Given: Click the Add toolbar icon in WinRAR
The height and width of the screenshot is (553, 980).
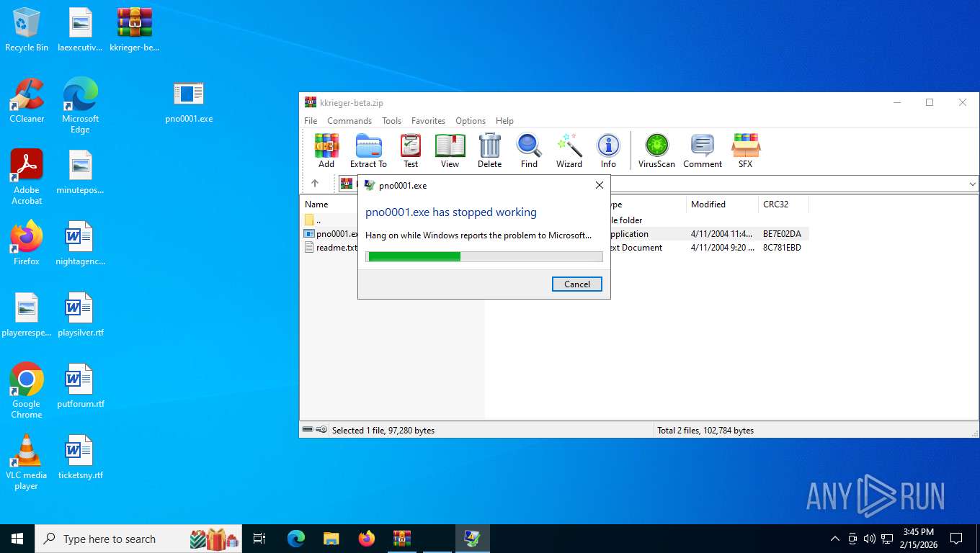Looking at the screenshot, I should (326, 151).
